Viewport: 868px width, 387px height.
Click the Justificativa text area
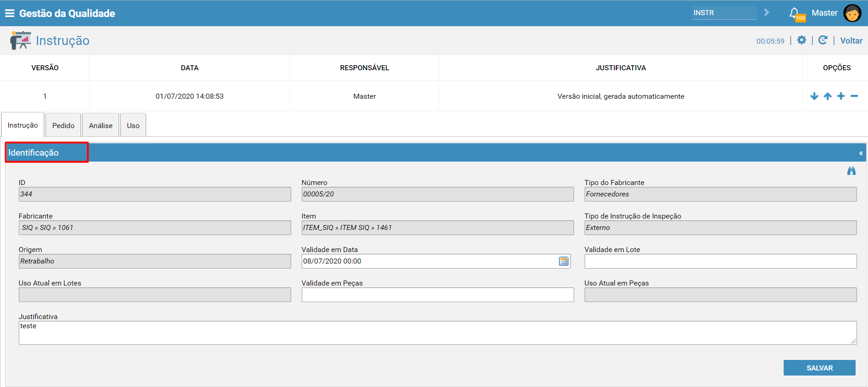437,333
